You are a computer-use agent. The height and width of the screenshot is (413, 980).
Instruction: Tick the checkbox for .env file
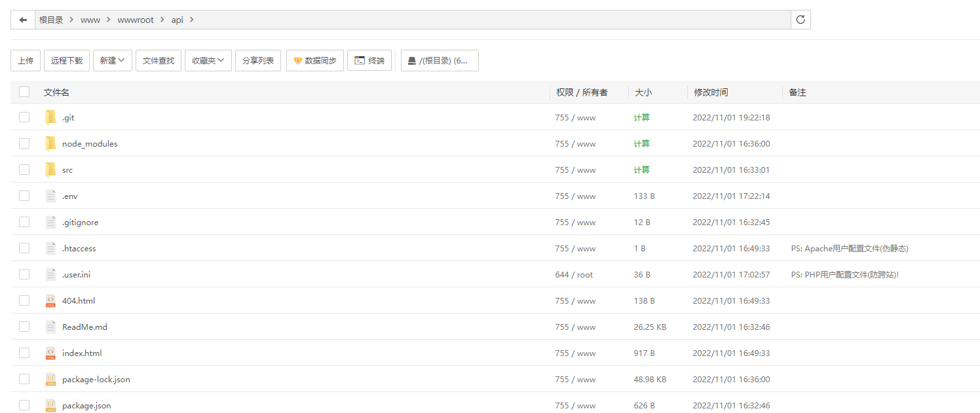point(24,196)
